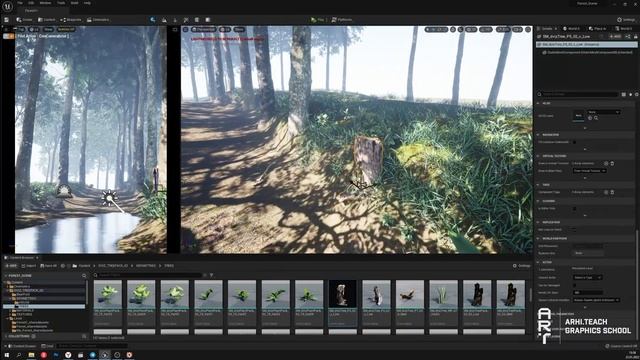Maximize the perspective viewport icon
640x360 pixels.
click(528, 29)
